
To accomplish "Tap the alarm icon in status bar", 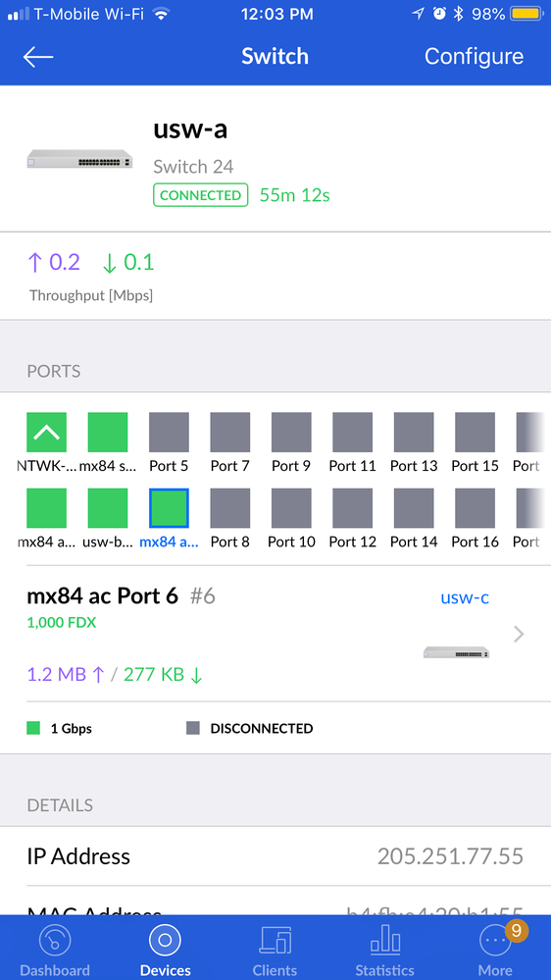I will point(440,14).
